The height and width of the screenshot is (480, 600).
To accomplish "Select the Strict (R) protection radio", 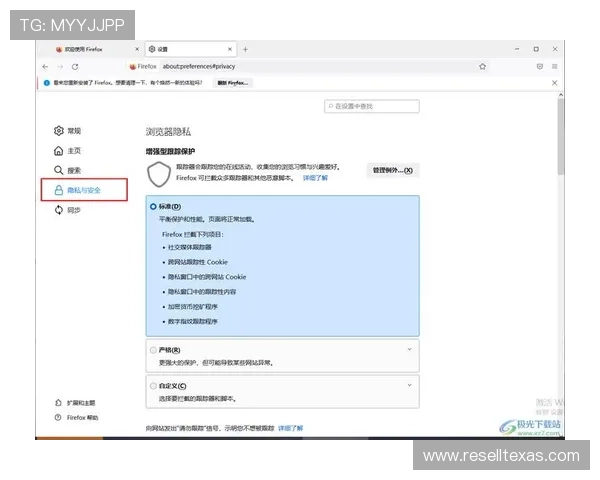I will tap(153, 350).
